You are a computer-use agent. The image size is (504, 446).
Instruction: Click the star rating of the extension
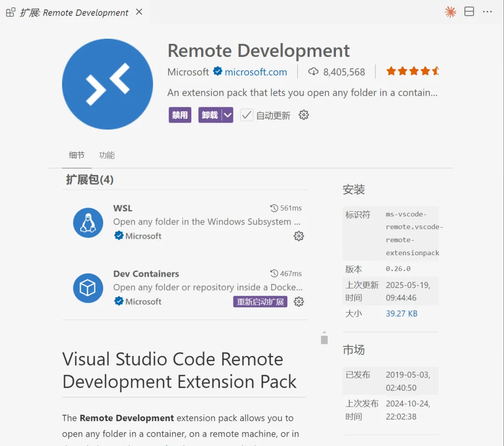(413, 71)
